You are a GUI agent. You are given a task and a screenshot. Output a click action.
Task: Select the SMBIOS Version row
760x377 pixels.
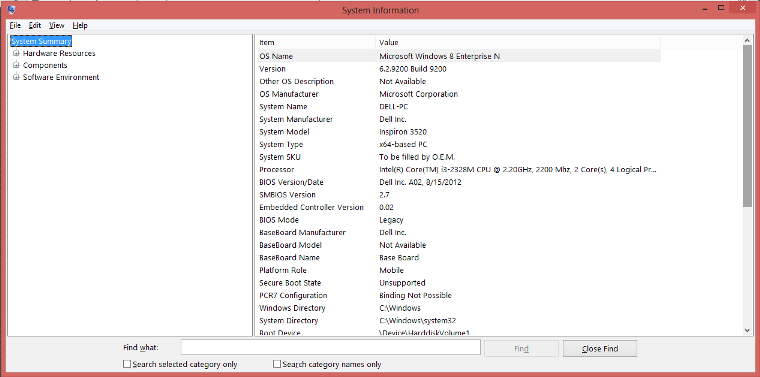(458, 195)
